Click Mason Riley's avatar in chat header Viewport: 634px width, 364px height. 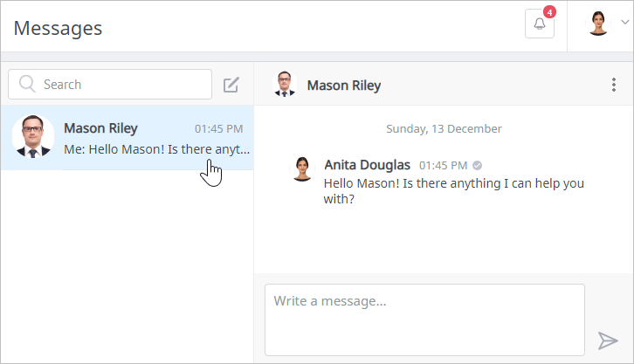(285, 85)
